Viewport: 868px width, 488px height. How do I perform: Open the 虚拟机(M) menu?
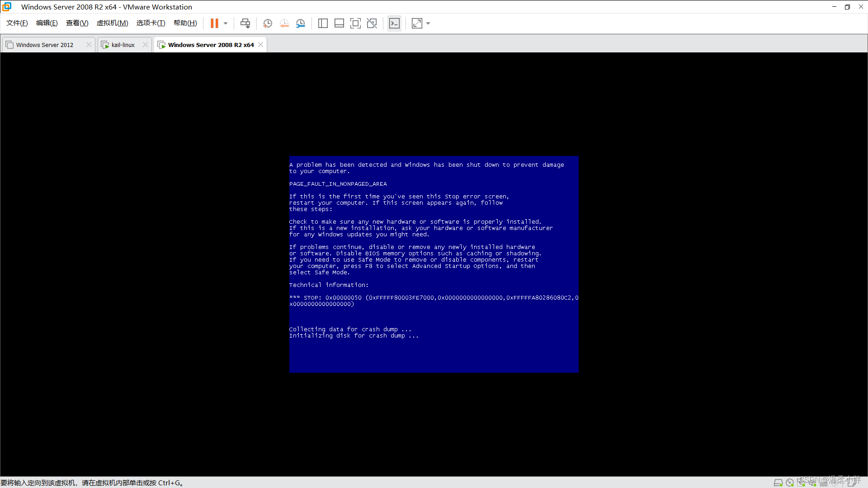(x=112, y=23)
